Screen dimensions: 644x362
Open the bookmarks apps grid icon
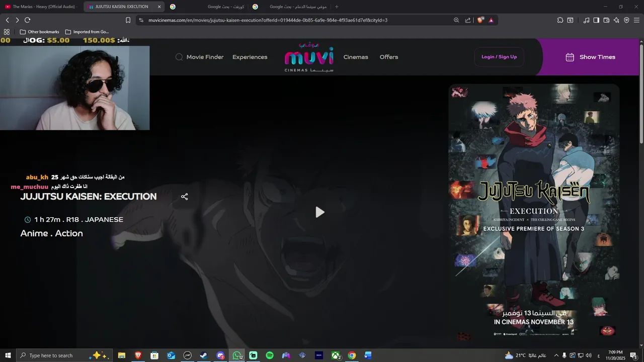pyautogui.click(x=7, y=32)
